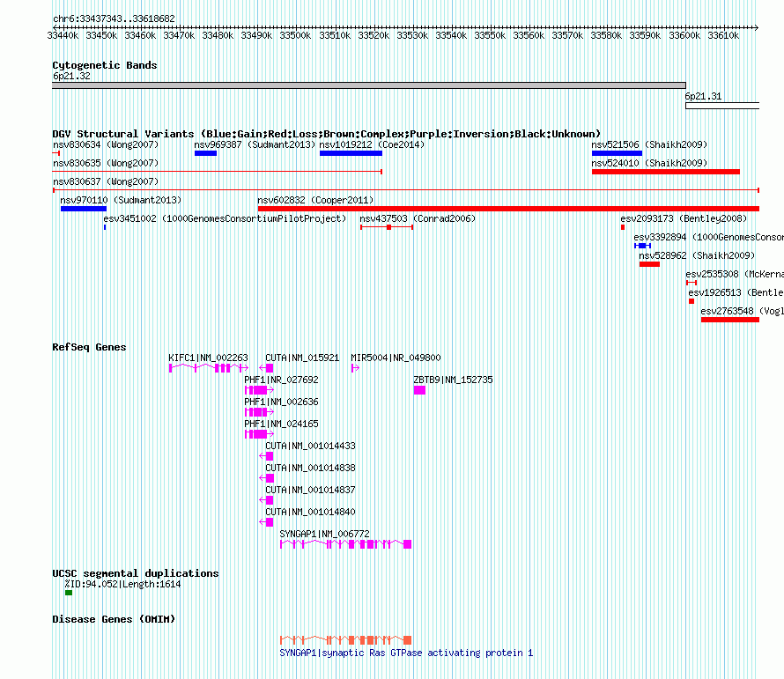Open the nsv521506 (Shaikh2009) variant label
Viewport: 784px width, 679px height.
point(649,145)
